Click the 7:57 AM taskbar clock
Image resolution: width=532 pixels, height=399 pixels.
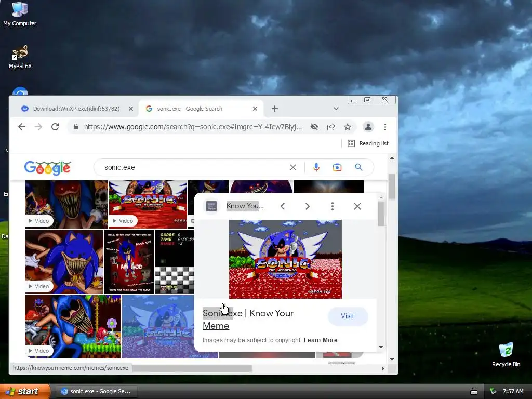click(513, 392)
